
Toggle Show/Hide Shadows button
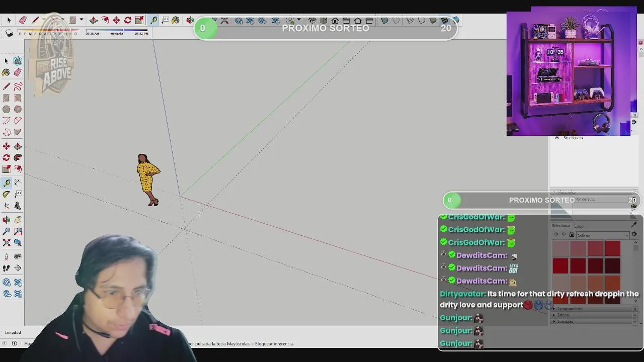click(9, 33)
